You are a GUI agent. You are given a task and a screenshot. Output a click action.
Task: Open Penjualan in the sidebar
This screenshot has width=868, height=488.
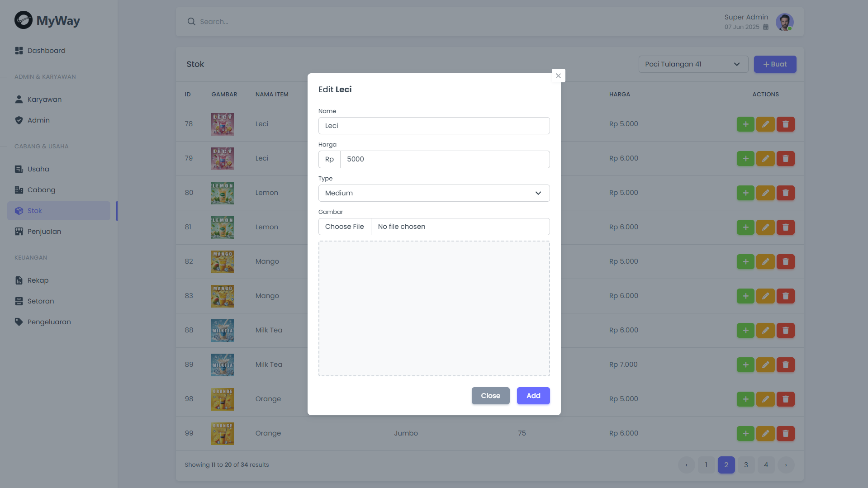click(44, 232)
